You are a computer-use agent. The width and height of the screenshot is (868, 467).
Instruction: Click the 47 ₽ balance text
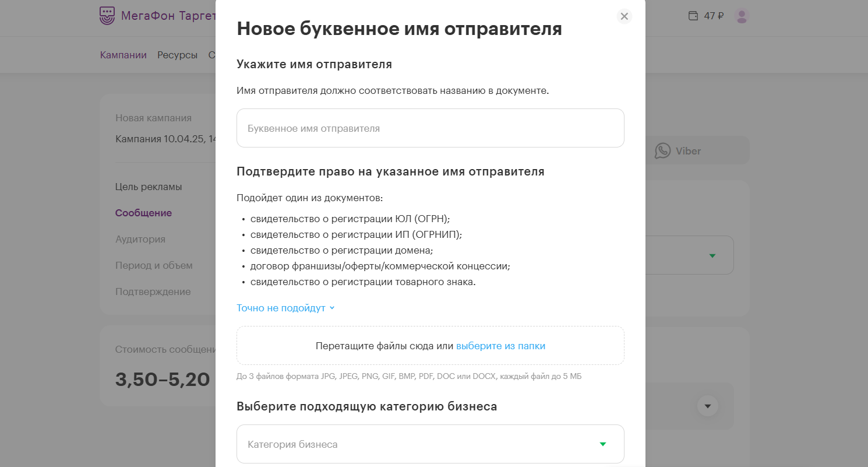[x=714, y=16]
